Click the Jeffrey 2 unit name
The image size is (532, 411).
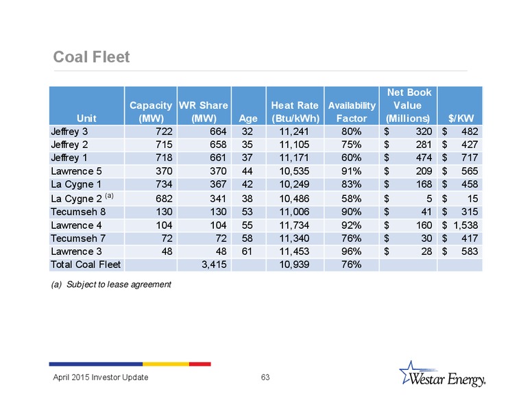(69, 145)
